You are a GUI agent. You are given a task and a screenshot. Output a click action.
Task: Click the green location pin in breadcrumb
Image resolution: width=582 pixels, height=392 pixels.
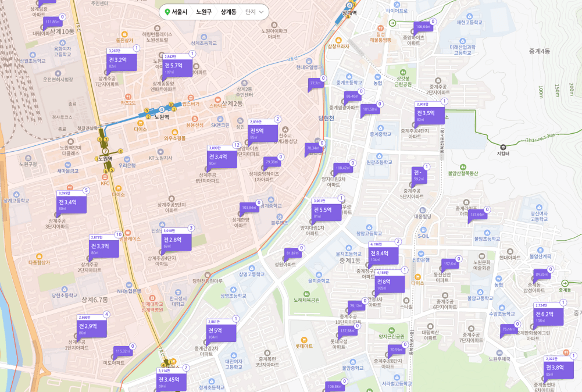[x=167, y=12]
